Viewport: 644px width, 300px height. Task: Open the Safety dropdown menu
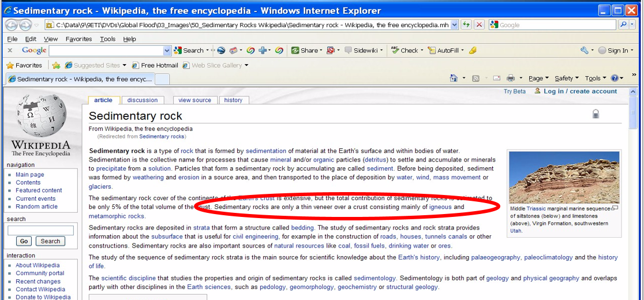click(566, 78)
